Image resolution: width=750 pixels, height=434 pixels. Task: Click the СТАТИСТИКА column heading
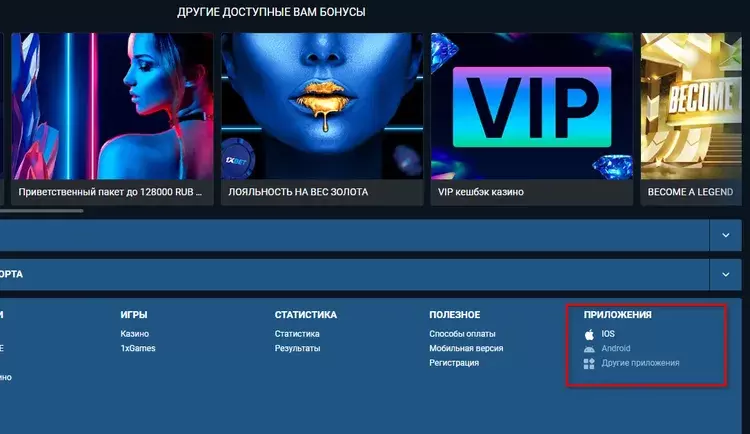pyautogui.click(x=306, y=314)
